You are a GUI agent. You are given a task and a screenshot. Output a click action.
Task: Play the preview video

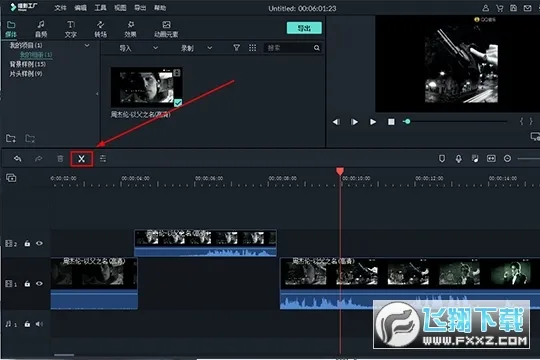[x=373, y=122]
